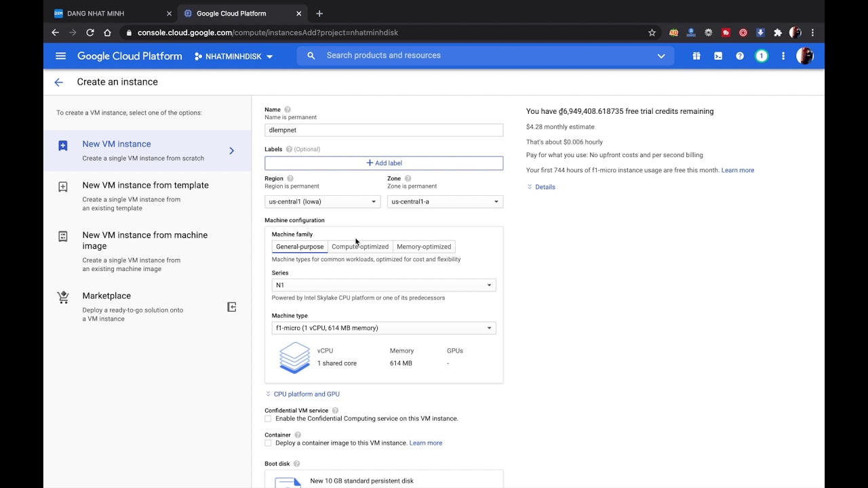Image resolution: width=868 pixels, height=488 pixels.
Task: Open the Help question mark icon
Action: click(x=740, y=56)
